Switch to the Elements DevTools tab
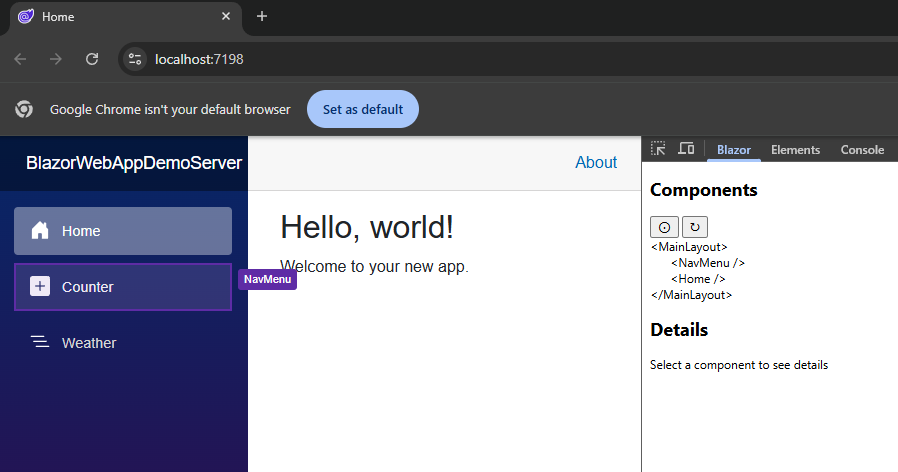Viewport: 898px width, 472px height. tap(795, 150)
